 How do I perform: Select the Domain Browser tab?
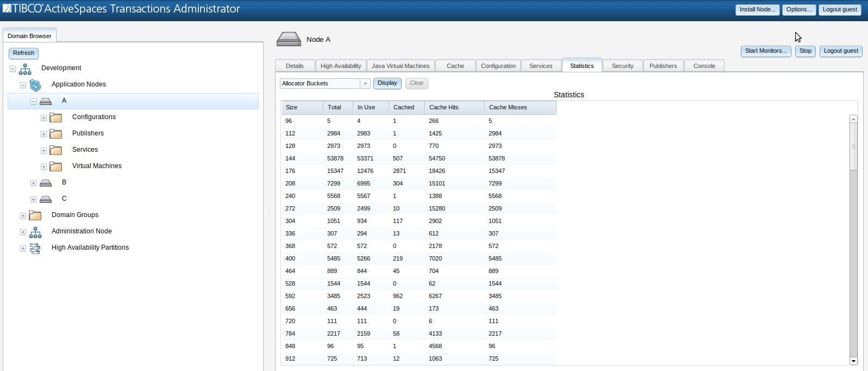coord(29,36)
